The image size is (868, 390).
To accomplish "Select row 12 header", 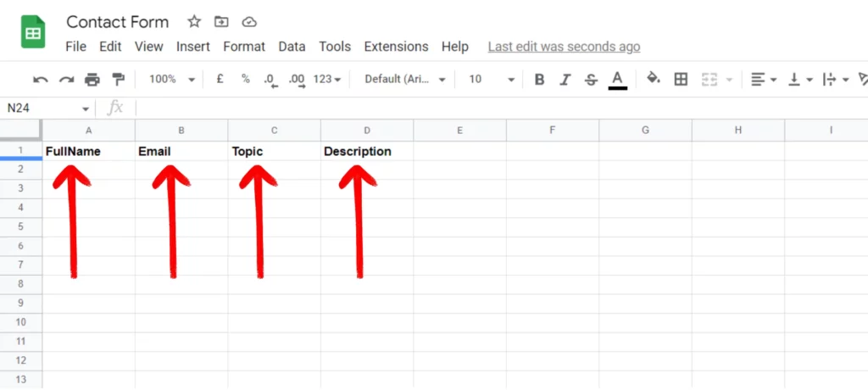I will pos(21,360).
